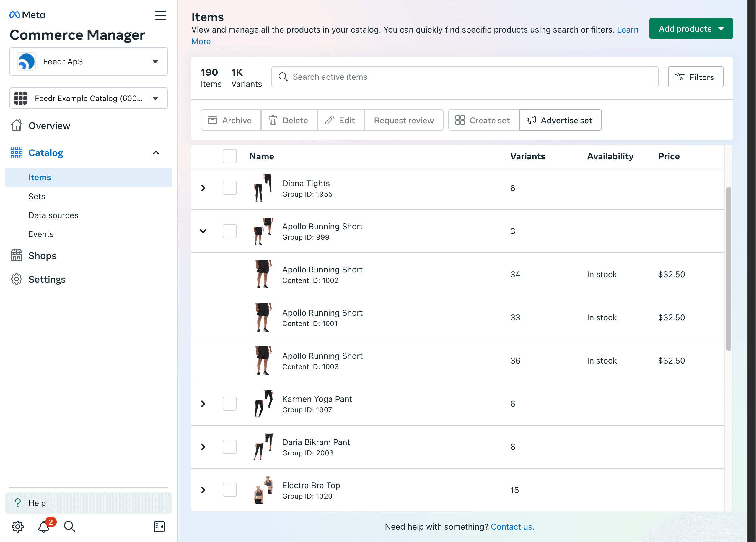Toggle the sidebar panel collapse icon
This screenshot has height=542, width=756.
coord(159,526)
